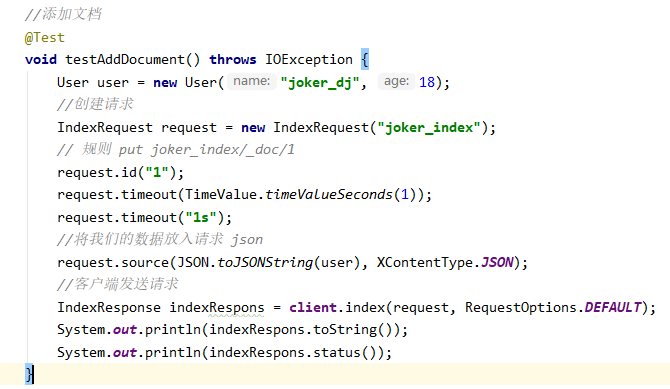Click the @Test annotation

pos(44,38)
